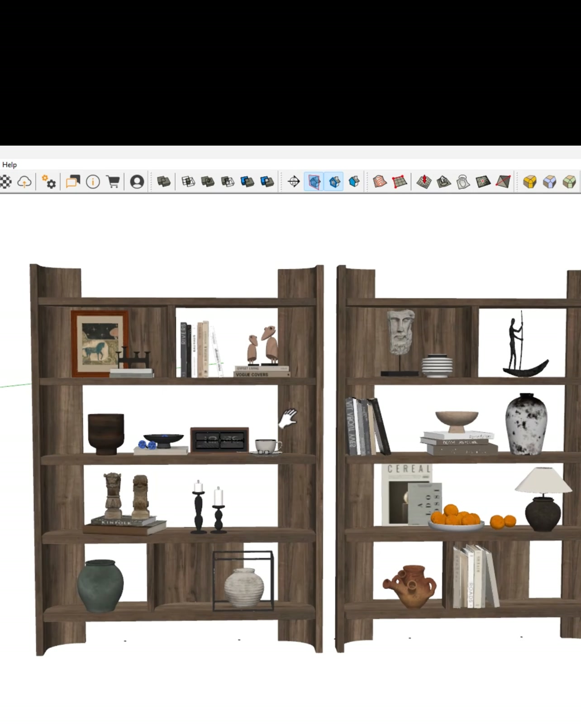Open the Help menu

coord(10,165)
